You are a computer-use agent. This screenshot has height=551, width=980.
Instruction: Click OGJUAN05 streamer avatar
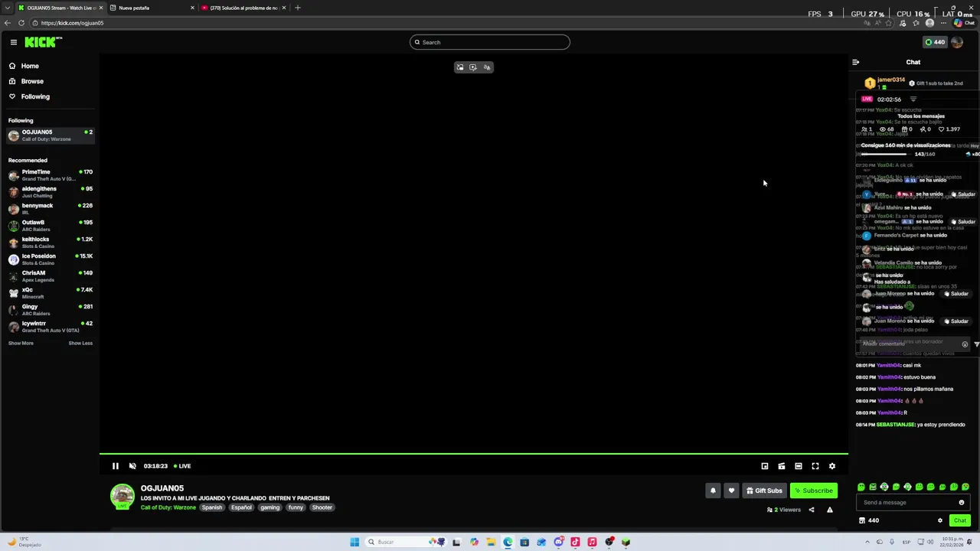[x=122, y=497]
